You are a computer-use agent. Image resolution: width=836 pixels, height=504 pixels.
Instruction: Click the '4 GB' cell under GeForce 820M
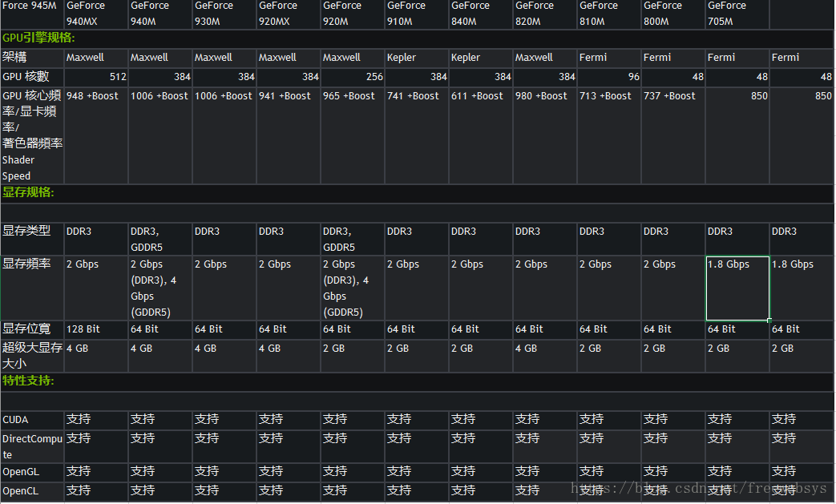pyautogui.click(x=545, y=355)
